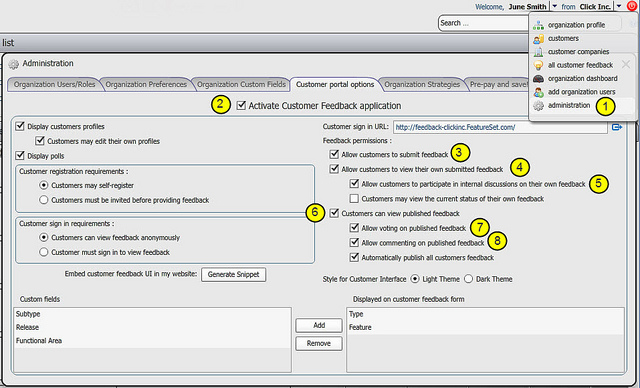640x388 pixels.
Task: Choose organization profile menu entry
Action: point(576,25)
